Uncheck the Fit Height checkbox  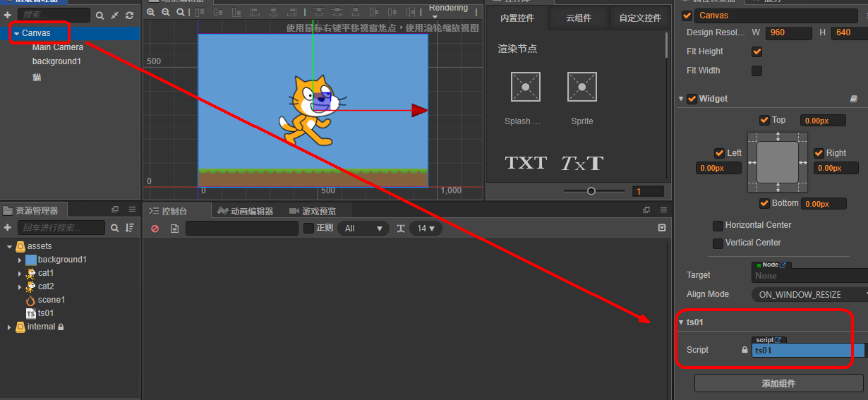click(x=757, y=51)
